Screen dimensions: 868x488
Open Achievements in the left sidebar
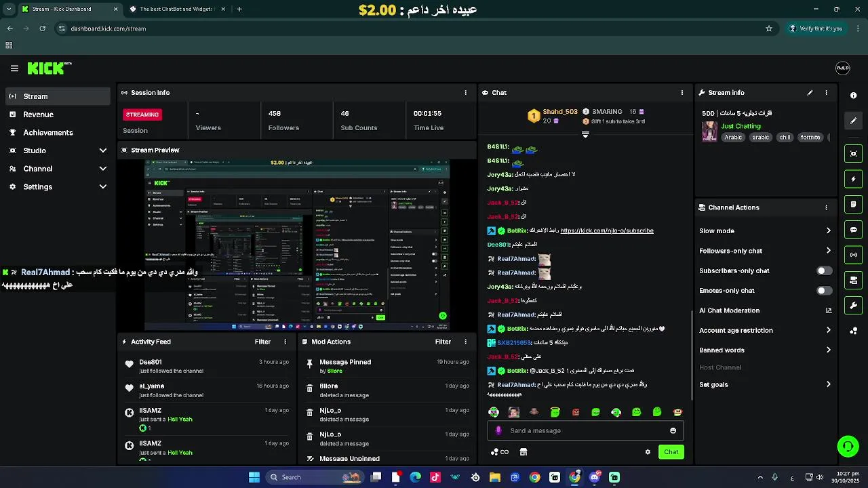[x=58, y=133]
